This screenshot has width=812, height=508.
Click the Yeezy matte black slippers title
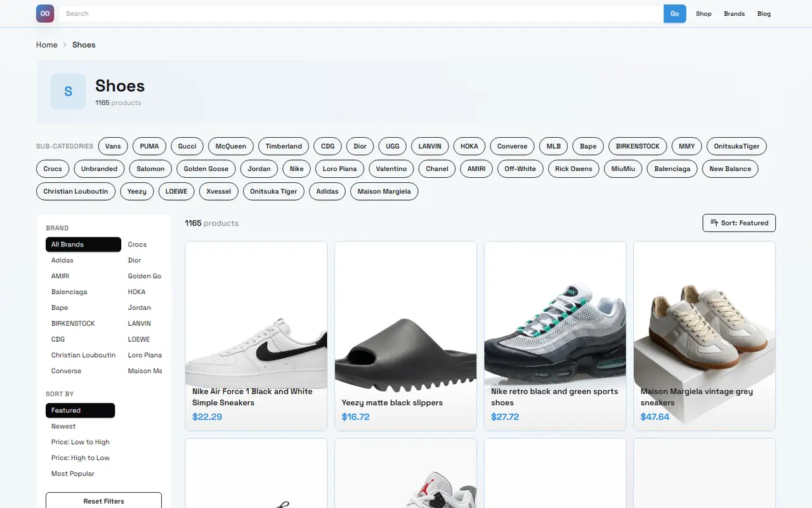[392, 403]
